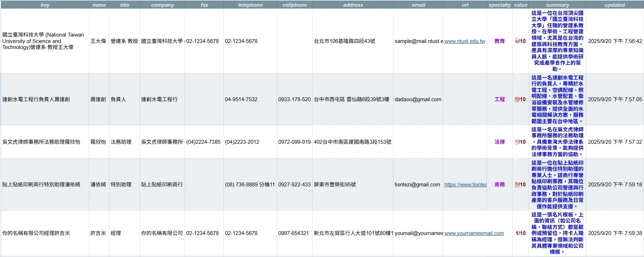The image size is (644, 257).
Task: Select the 'specialty' column header
Action: pos(499,5)
